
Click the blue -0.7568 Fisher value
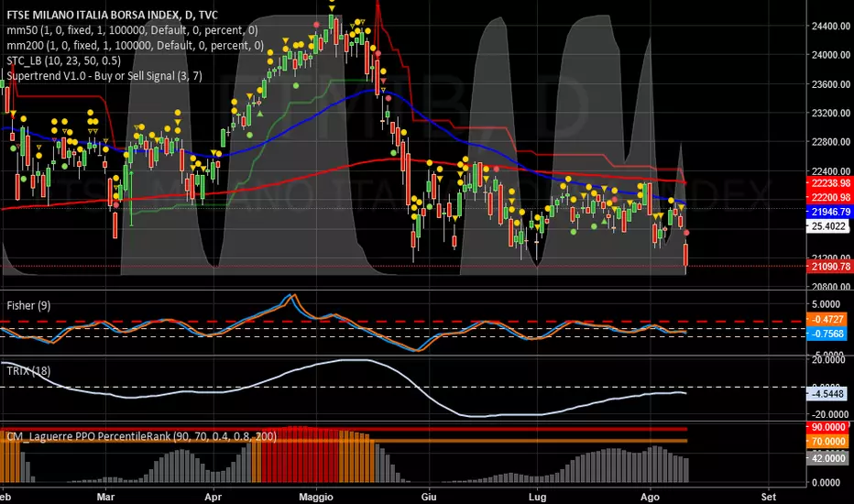click(x=827, y=334)
